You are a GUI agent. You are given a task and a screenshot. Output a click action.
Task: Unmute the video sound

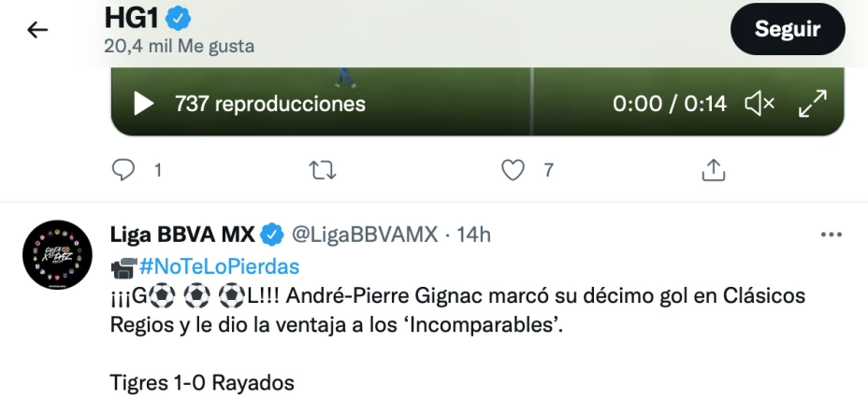point(759,103)
